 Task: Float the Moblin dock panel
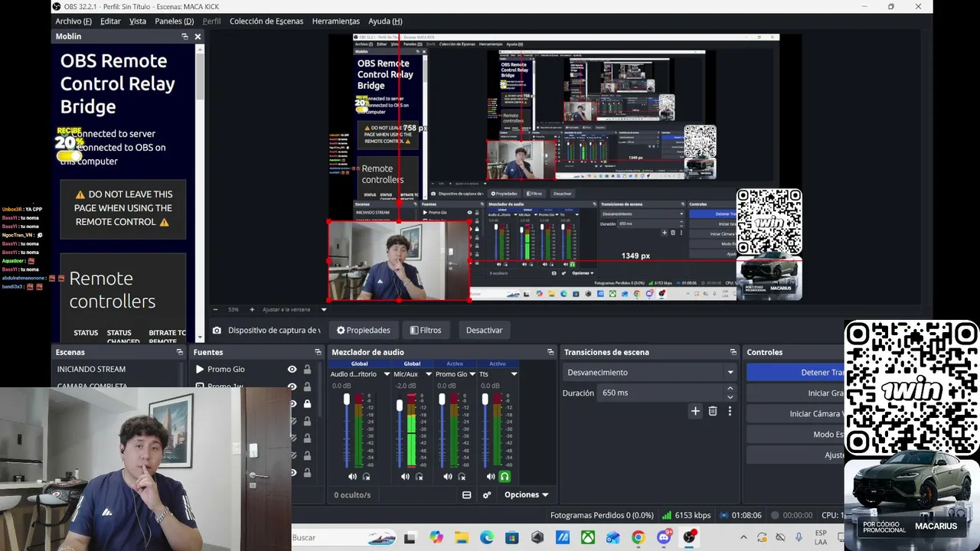pyautogui.click(x=185, y=37)
